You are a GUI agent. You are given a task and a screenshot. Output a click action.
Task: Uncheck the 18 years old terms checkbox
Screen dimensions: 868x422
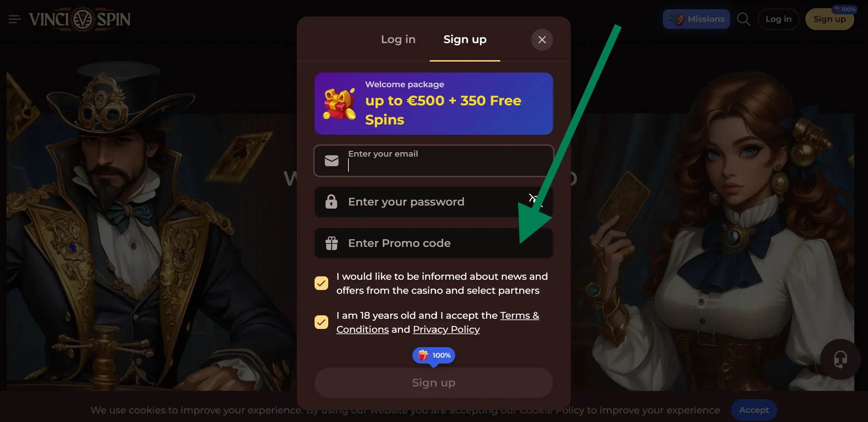321,322
